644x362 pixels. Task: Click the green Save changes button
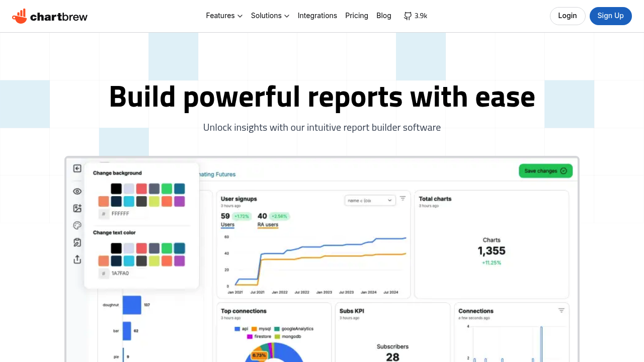(x=546, y=171)
